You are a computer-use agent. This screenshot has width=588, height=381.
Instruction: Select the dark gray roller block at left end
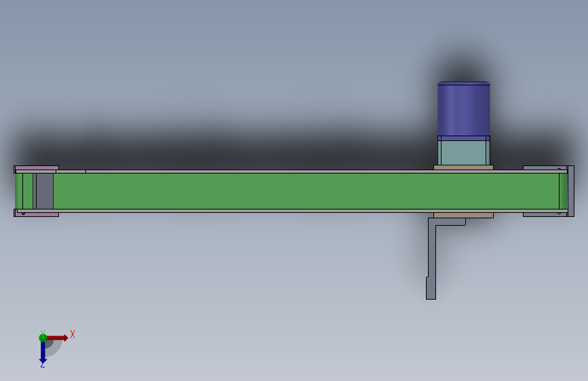click(45, 191)
